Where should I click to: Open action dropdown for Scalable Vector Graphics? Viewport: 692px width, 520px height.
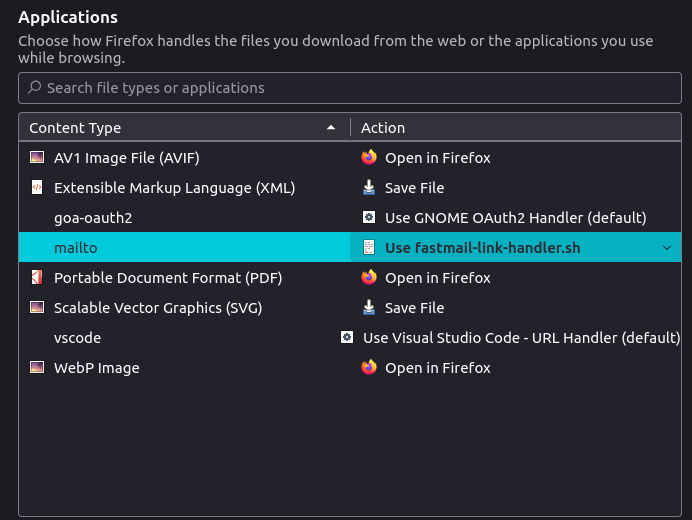[x=515, y=308]
